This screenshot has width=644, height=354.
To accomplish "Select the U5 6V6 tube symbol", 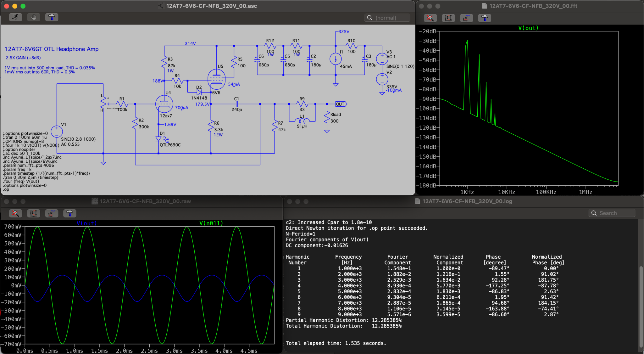I will [x=216, y=79].
